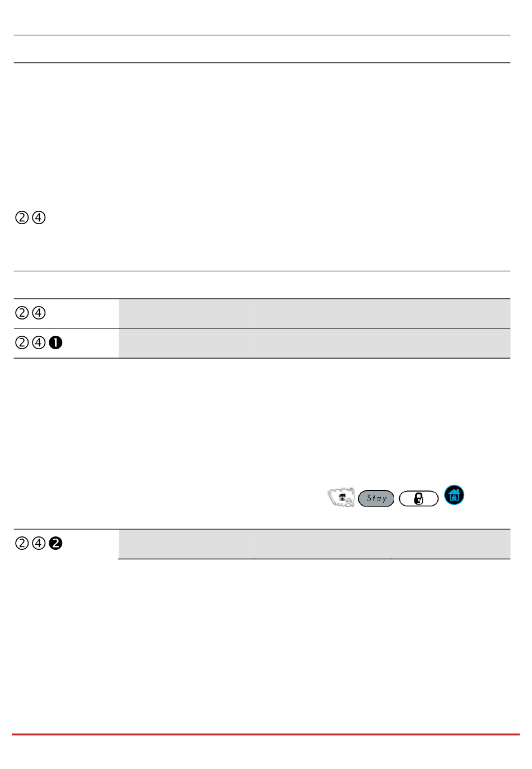Click the sketched keyfob house icon
The image size is (532, 769).
coord(341,497)
